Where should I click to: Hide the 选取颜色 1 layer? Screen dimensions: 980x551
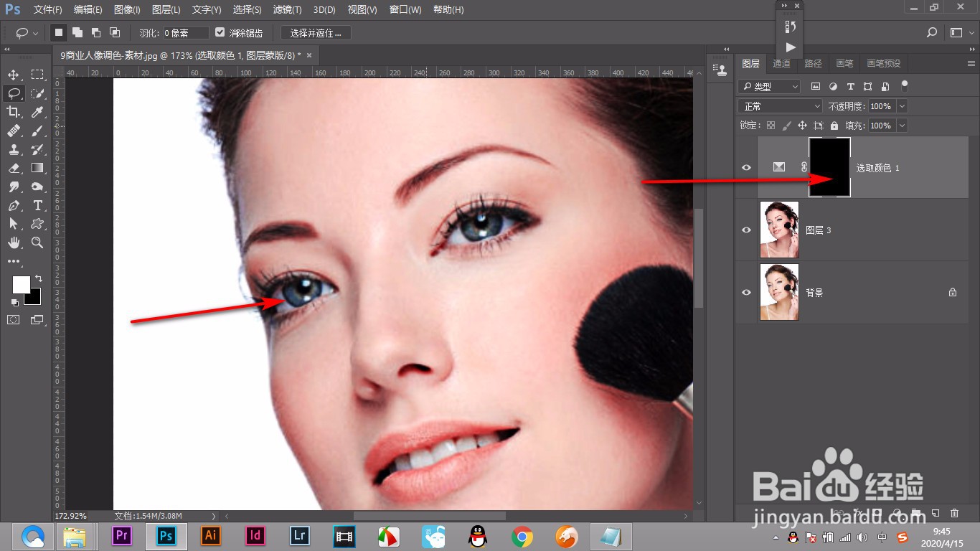click(746, 167)
